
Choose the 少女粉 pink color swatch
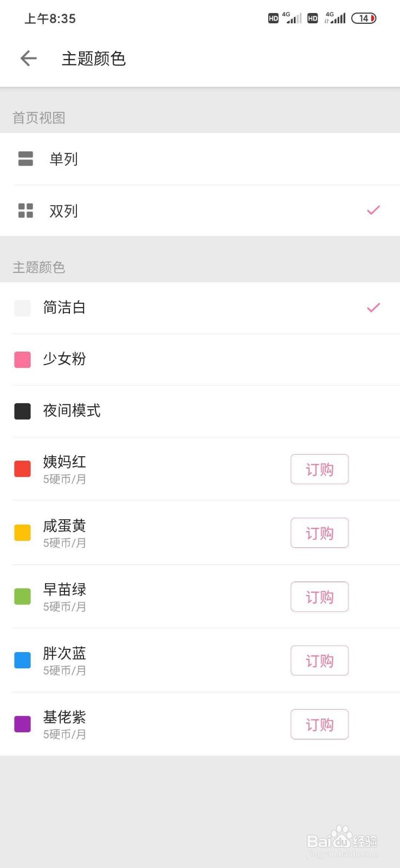point(22,360)
